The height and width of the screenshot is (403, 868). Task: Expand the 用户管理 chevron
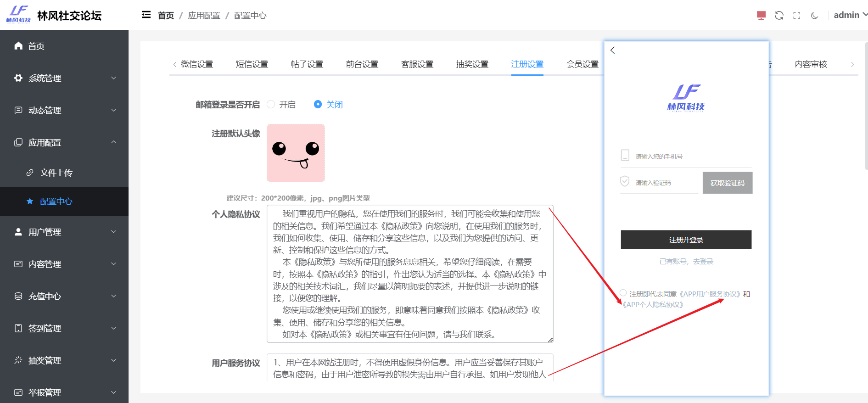click(113, 232)
